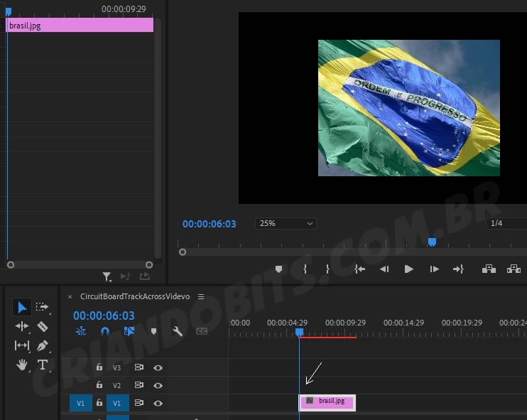
Task: Toggle lock on V2 track
Action: (x=99, y=384)
